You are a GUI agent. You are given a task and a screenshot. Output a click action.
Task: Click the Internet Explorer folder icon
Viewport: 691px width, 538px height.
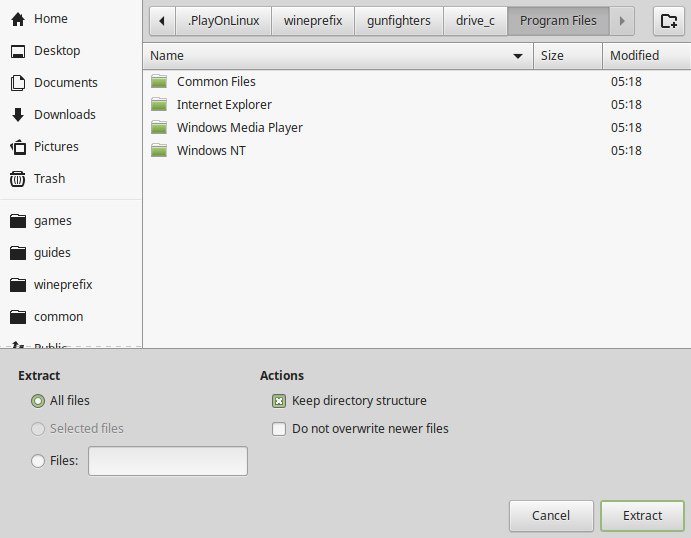(x=159, y=104)
